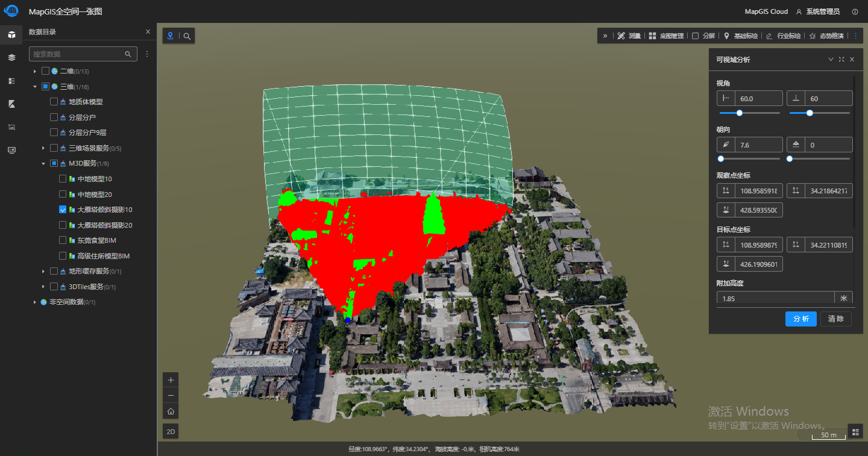The image size is (868, 456).
Task: Check the 地质体模型 checkbox
Action: (54, 102)
